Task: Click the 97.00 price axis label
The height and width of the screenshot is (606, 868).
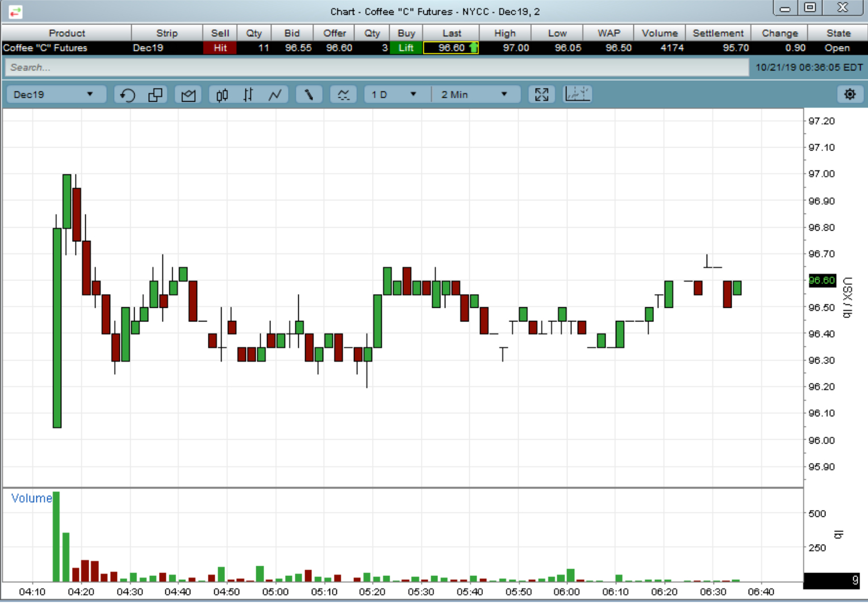Action: click(821, 174)
